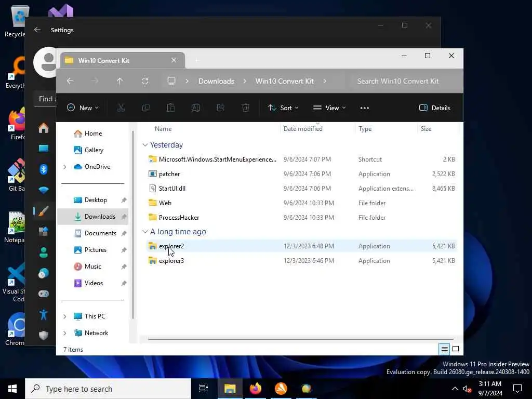This screenshot has height=399, width=532.
Task: Select the StartUI.dll file
Action: pyautogui.click(x=302, y=188)
